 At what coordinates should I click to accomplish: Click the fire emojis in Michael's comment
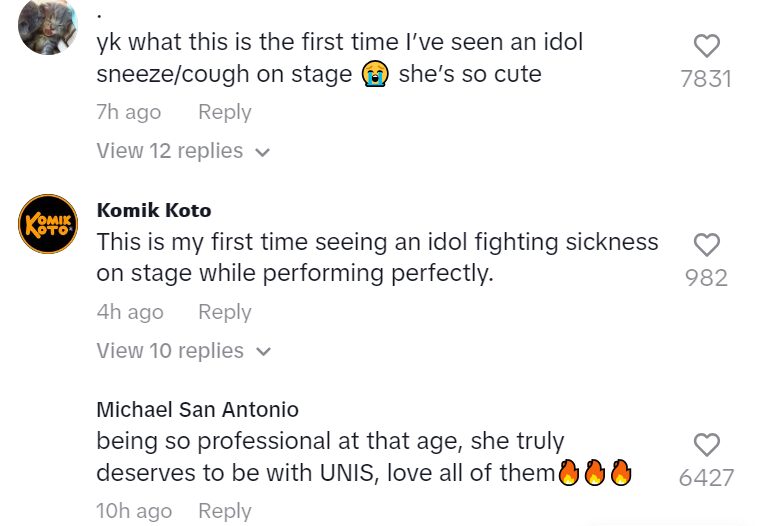[595, 474]
